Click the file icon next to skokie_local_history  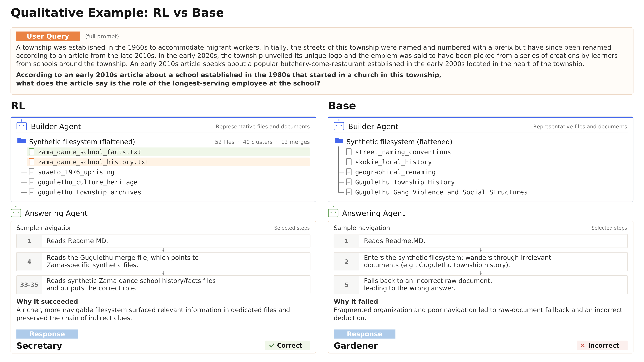point(349,162)
